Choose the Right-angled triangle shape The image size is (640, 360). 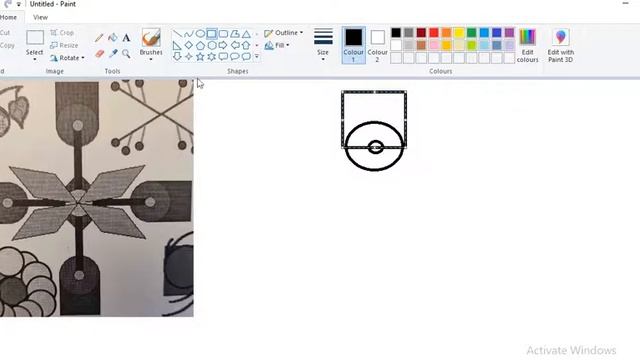click(177, 45)
